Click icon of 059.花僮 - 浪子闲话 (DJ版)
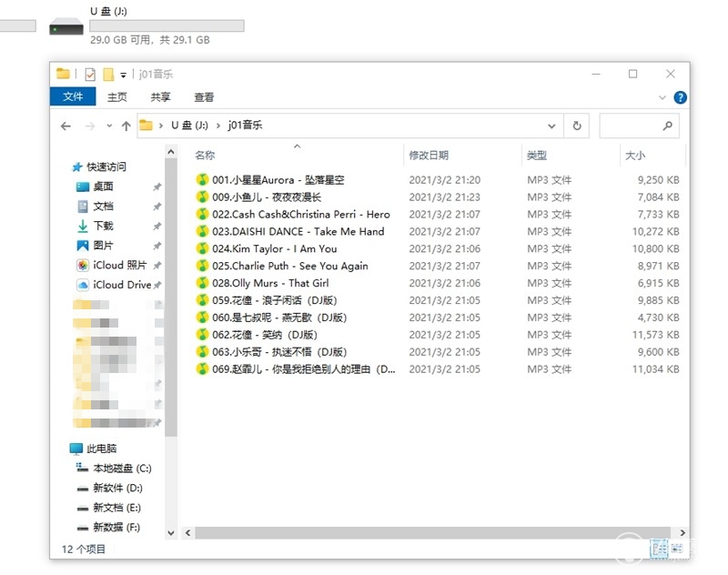Screen dimensions: 728x575 click(x=202, y=300)
